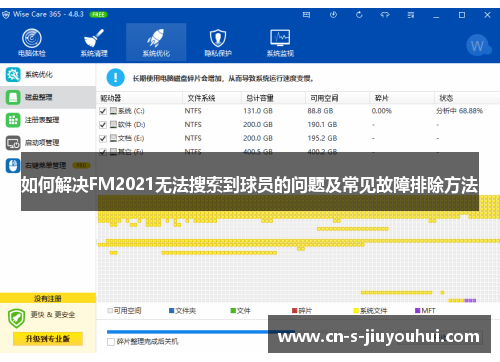Click the user avatar W icon

click(x=478, y=46)
